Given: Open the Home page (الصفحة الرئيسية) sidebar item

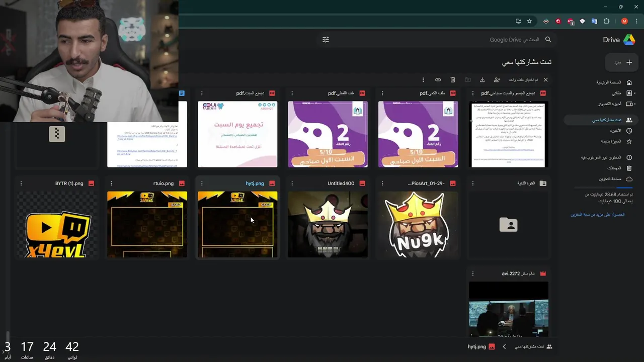Looking at the screenshot, I should [x=614, y=82].
